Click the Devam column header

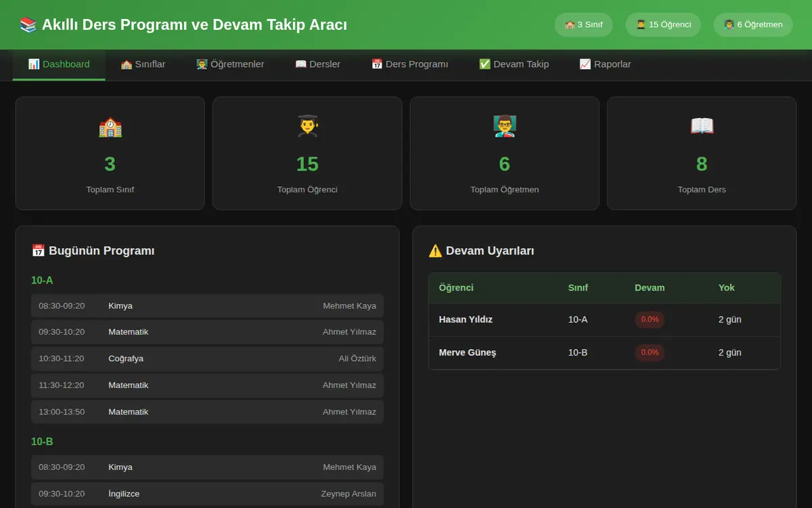click(650, 288)
